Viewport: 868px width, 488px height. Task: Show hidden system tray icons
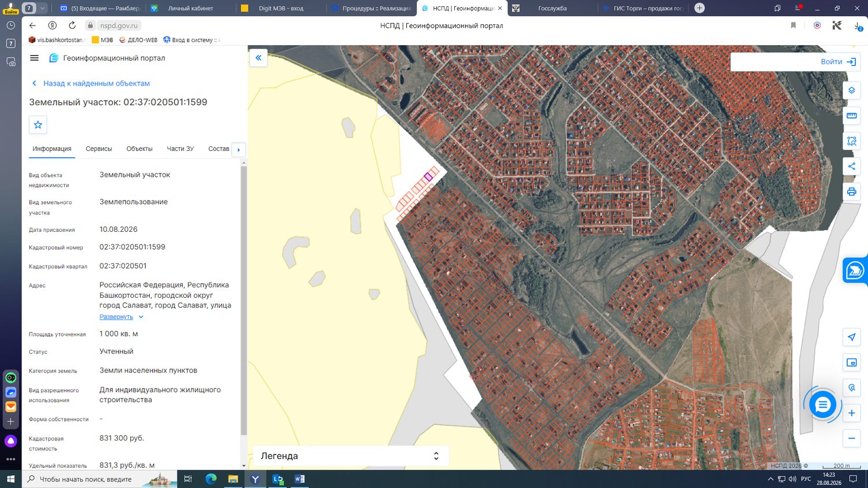click(x=771, y=479)
